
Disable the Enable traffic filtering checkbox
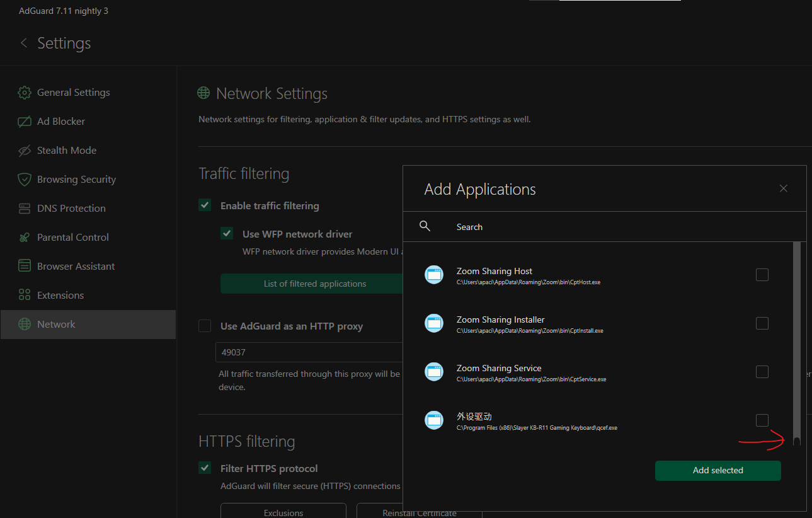[204, 205]
